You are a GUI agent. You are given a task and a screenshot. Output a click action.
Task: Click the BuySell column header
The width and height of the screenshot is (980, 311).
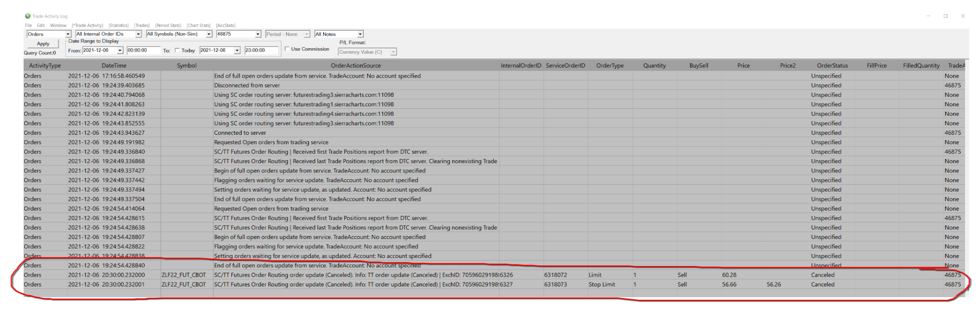tap(699, 65)
